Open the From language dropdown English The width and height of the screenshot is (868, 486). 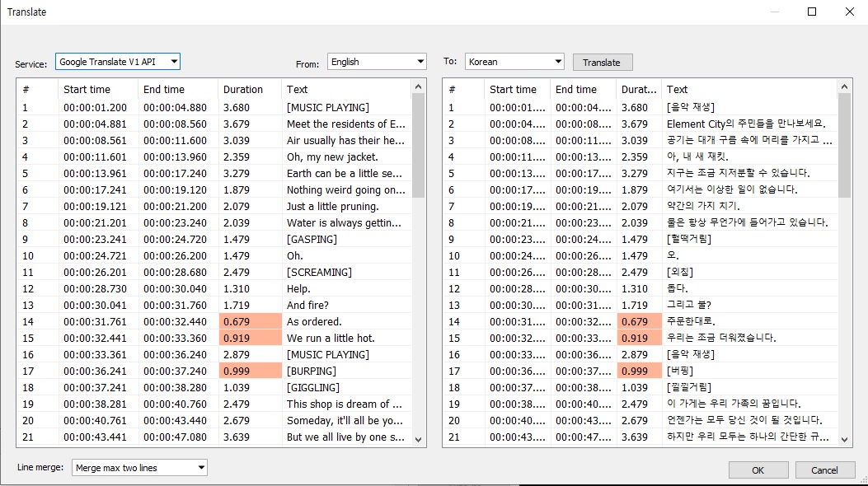click(377, 62)
